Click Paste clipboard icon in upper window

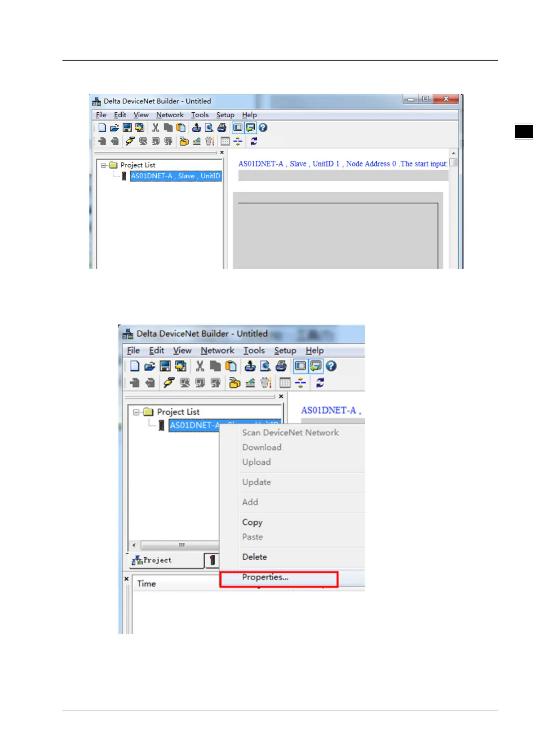click(181, 127)
